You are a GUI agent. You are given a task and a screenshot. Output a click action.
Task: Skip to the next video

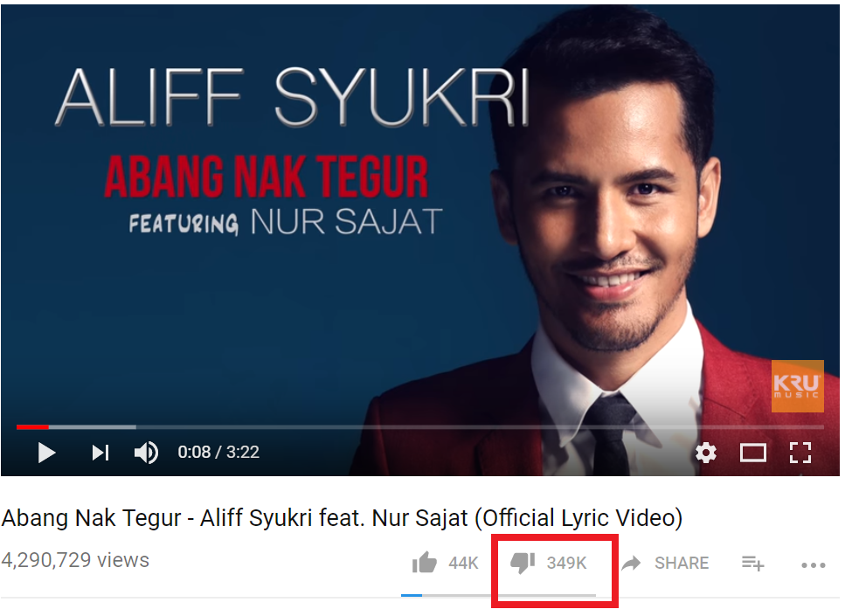(100, 453)
